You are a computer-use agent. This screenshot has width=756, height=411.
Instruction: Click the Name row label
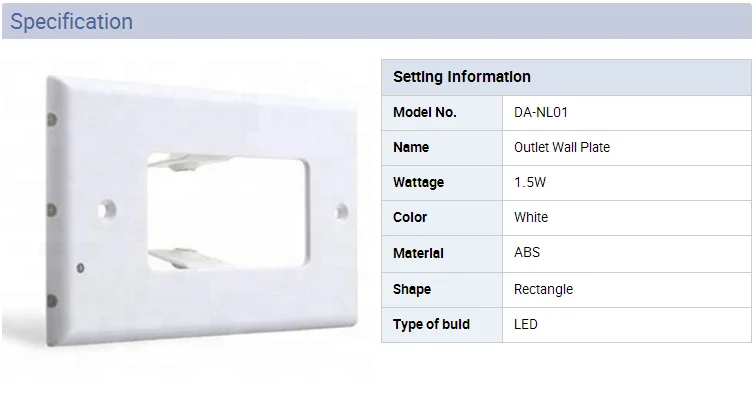(x=411, y=147)
